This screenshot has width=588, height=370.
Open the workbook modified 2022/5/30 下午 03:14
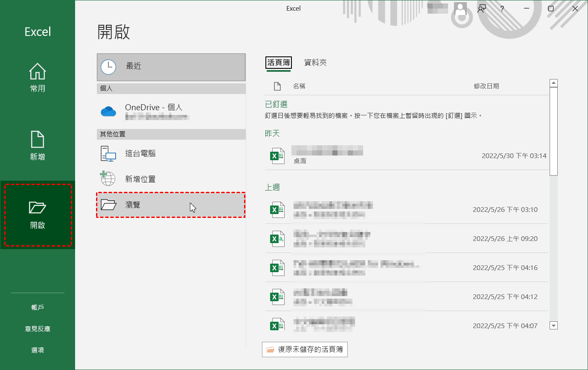coord(406,156)
